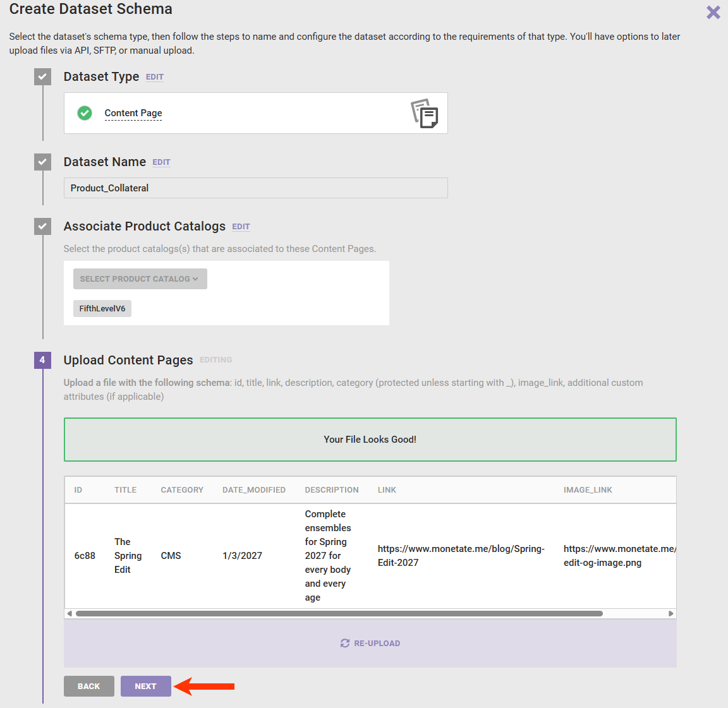
Task: Click the horizontal table scrollbar thumb
Action: coord(339,613)
